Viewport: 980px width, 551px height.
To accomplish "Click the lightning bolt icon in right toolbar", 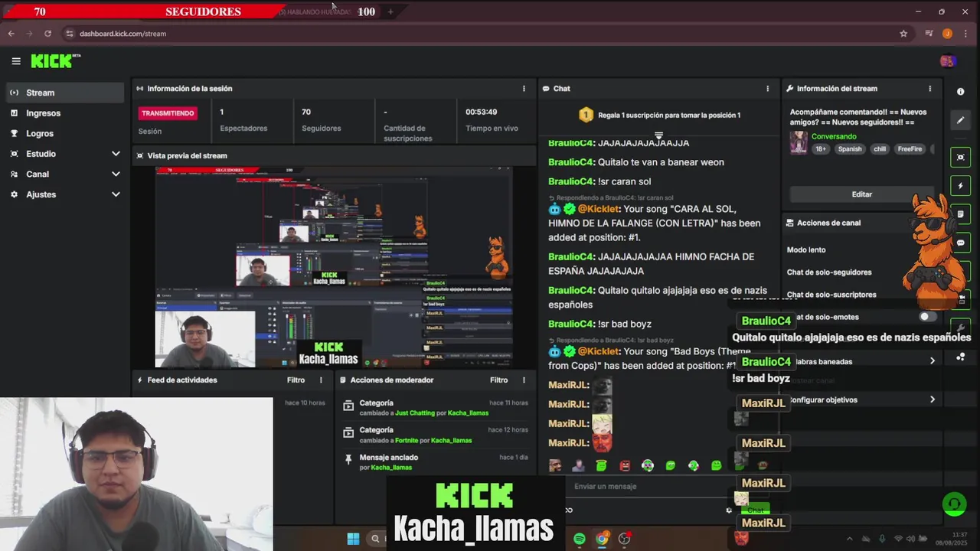I will pos(960,186).
